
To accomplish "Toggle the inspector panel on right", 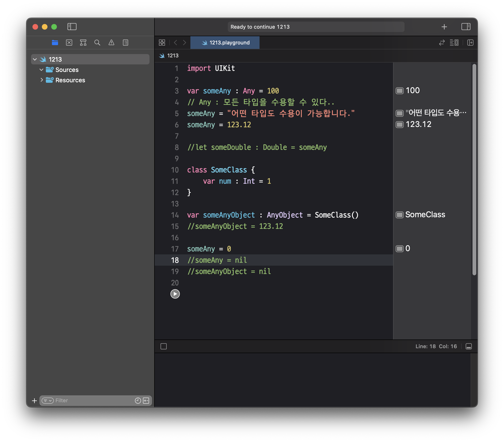I will [466, 27].
